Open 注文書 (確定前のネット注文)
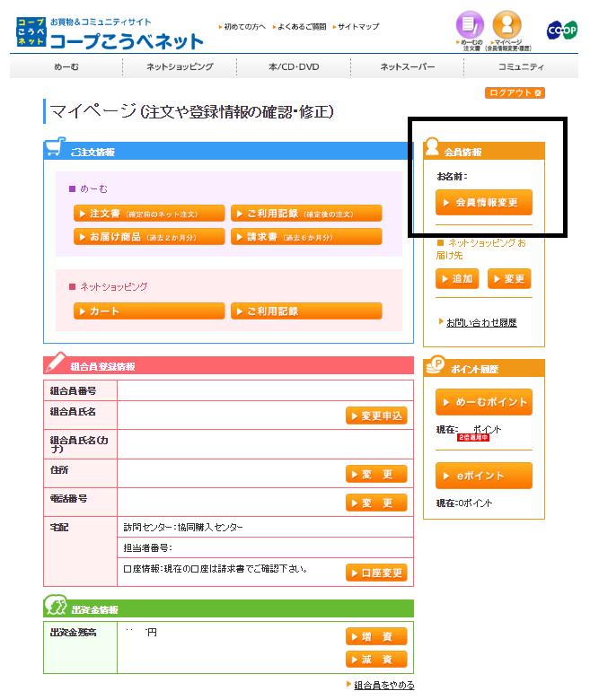 149,214
